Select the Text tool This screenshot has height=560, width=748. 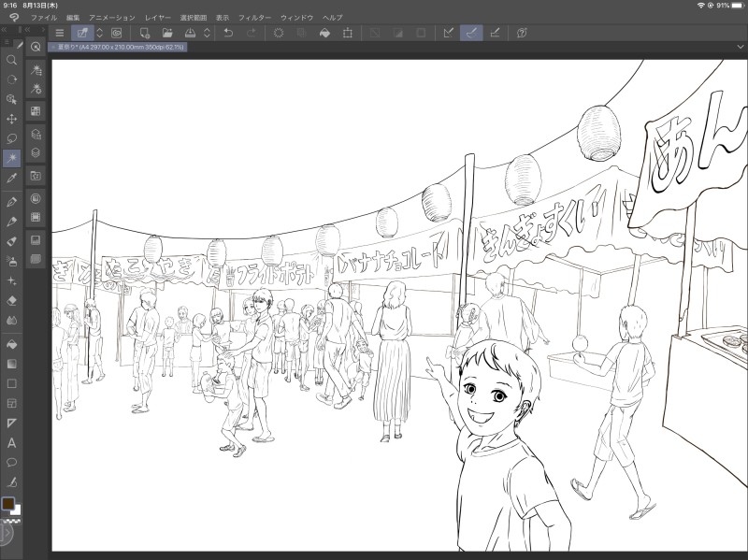pyautogui.click(x=12, y=442)
